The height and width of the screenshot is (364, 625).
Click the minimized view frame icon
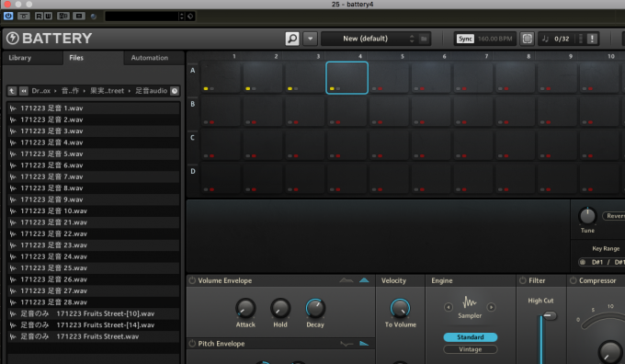pyautogui.click(x=527, y=39)
